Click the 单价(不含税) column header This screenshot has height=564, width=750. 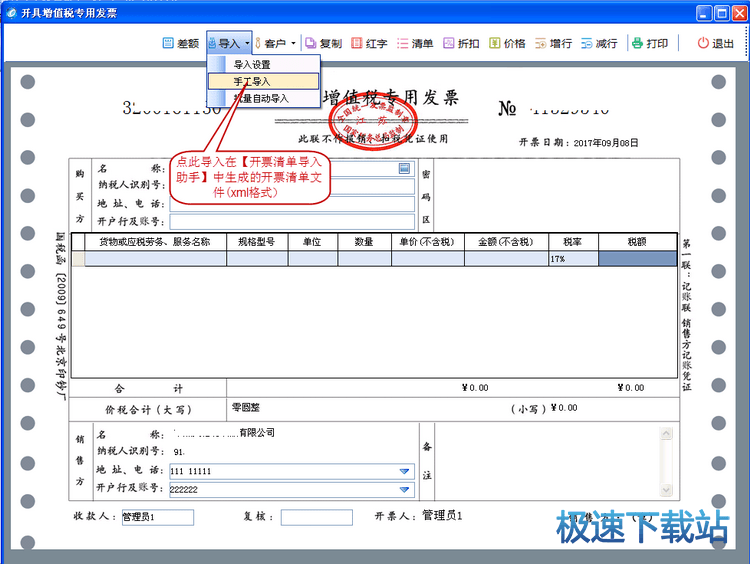click(x=428, y=242)
